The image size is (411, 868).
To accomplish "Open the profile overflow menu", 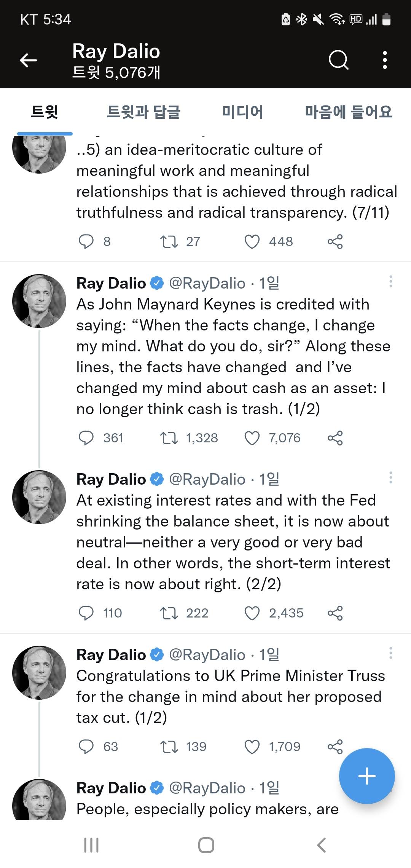I will [x=385, y=60].
